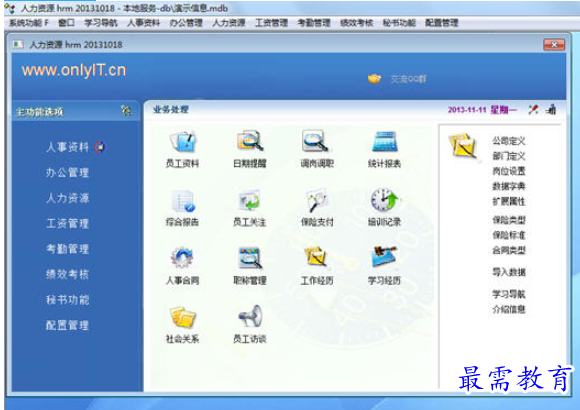Open the 调岗调职 icon
Image resolution: width=580 pixels, height=410 pixels.
pos(315,141)
